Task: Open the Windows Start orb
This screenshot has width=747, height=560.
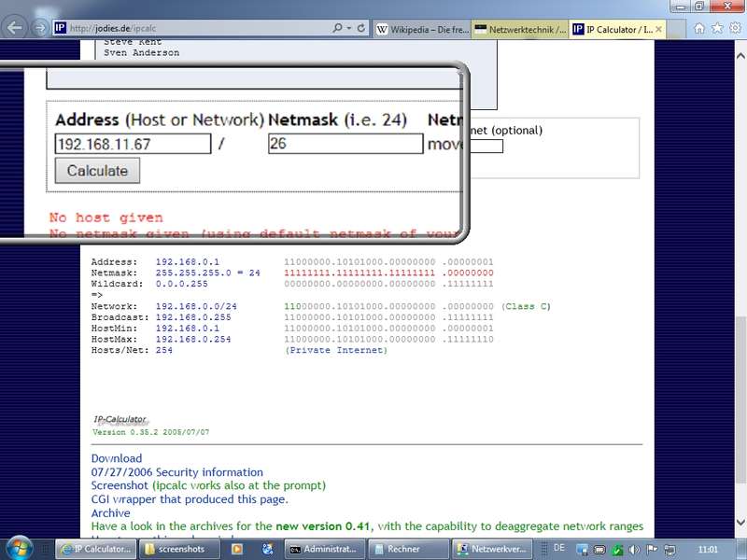Action: (19, 548)
